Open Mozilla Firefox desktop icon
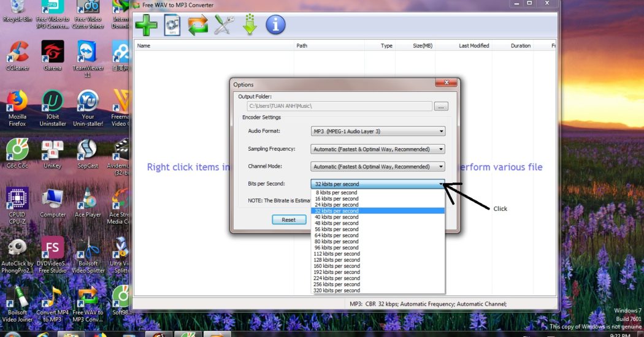This screenshot has height=337, width=644. click(17, 108)
